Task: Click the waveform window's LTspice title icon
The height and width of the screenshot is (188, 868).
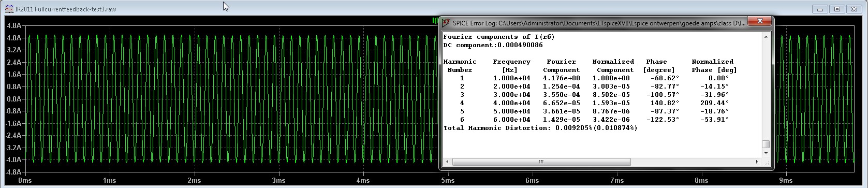Action: coord(9,9)
